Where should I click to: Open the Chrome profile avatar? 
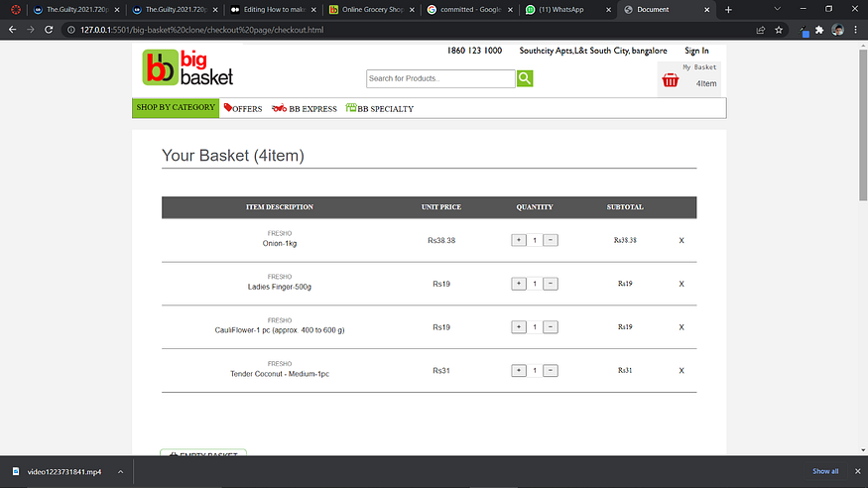pos(837,30)
